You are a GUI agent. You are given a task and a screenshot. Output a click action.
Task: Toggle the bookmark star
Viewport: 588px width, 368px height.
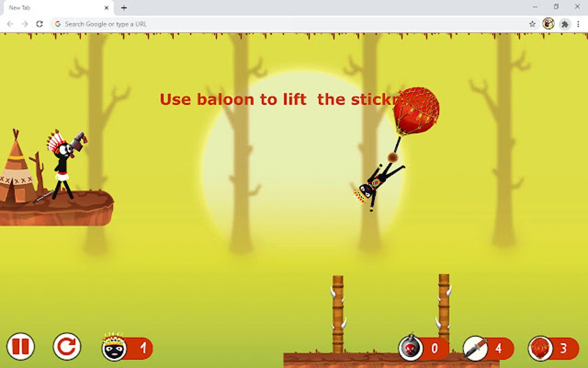point(531,24)
